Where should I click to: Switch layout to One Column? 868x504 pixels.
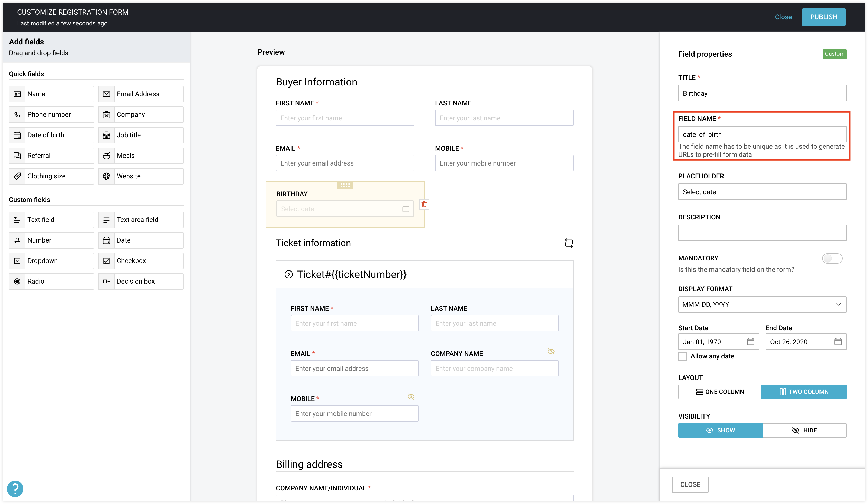[x=720, y=391]
